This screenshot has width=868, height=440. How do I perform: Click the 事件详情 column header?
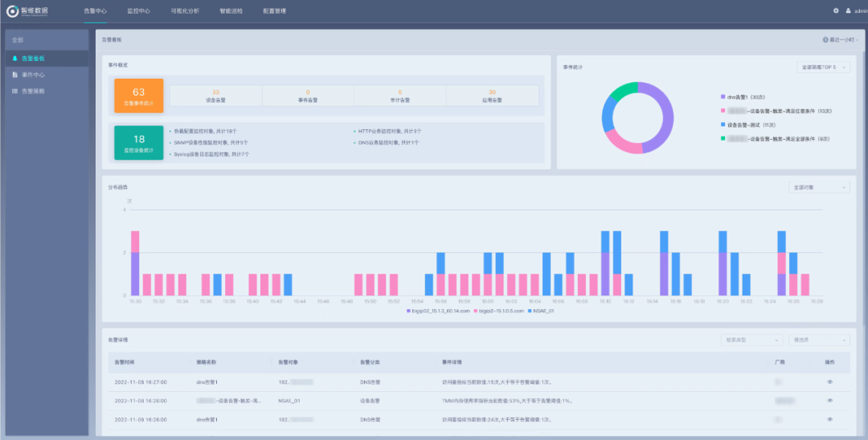452,362
